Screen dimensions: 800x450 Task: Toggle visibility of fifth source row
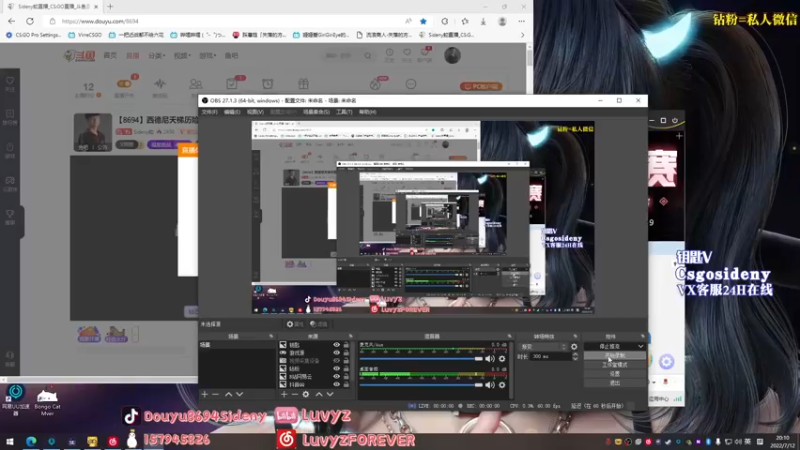(336, 377)
